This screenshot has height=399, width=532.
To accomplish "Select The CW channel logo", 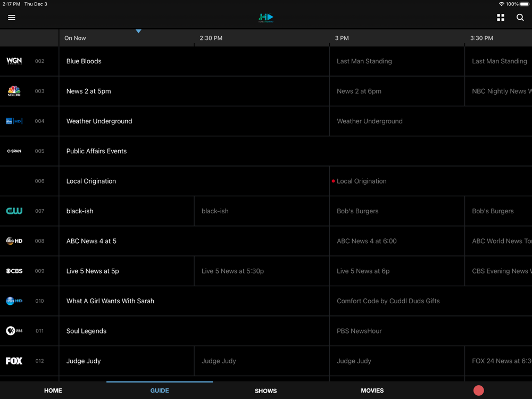I will pyautogui.click(x=14, y=211).
